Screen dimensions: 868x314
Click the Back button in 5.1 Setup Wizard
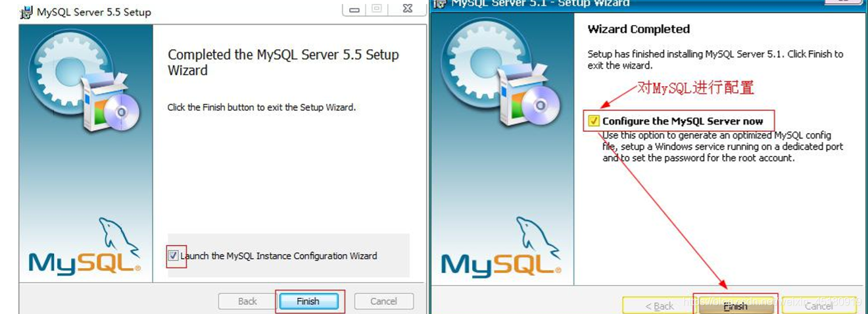660,305
